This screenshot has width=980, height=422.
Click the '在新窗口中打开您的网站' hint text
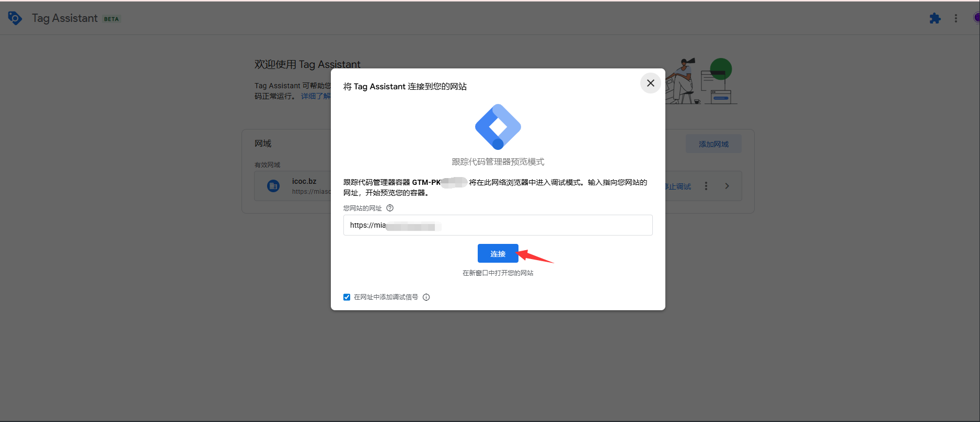498,273
